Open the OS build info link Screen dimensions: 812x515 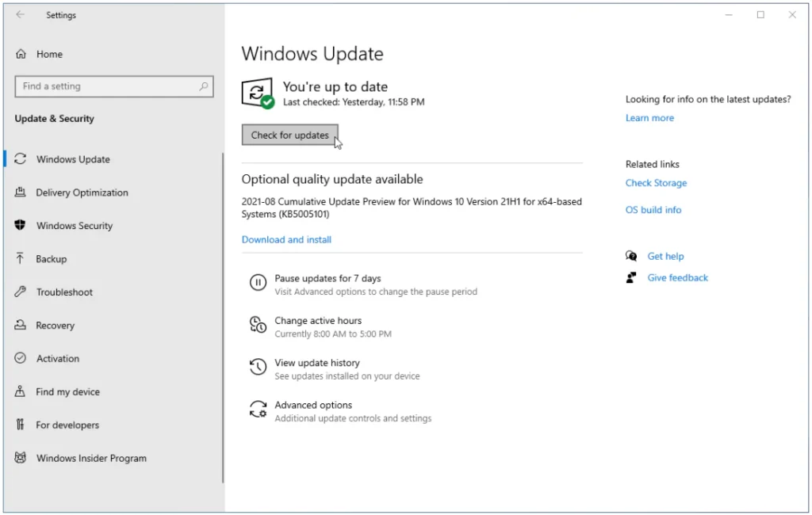[653, 210]
